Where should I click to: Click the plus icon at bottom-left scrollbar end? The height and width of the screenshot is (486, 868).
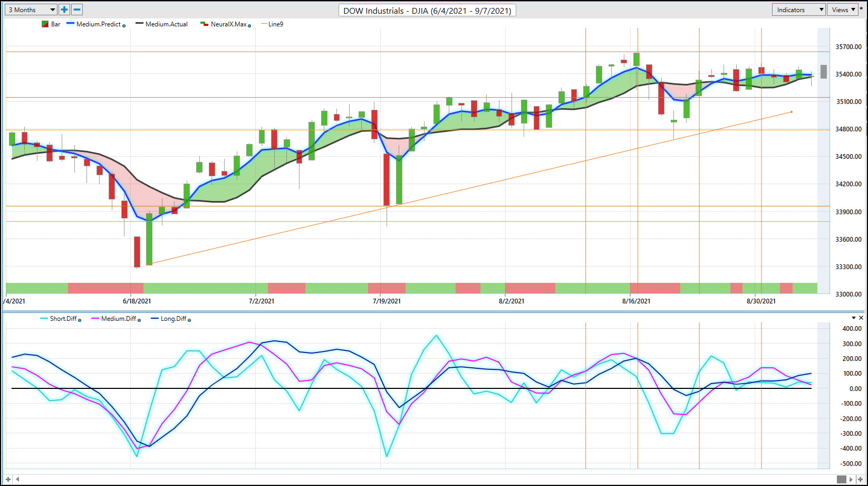coord(8,479)
